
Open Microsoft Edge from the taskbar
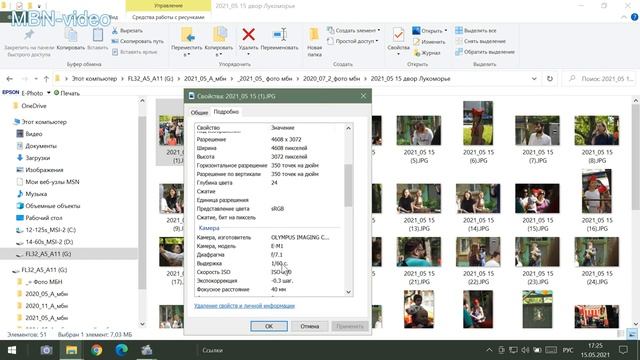coord(122,350)
